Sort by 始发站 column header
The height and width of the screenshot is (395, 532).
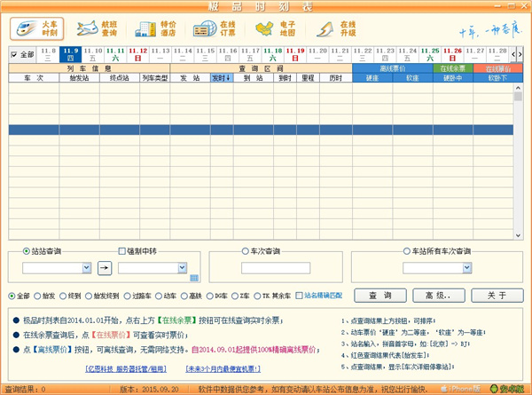(x=80, y=78)
